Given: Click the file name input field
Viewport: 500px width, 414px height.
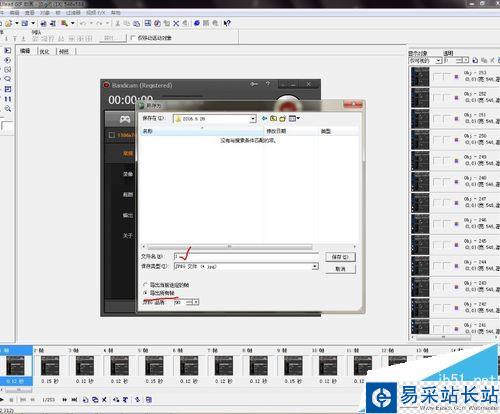Looking at the screenshot, I should point(246,256).
